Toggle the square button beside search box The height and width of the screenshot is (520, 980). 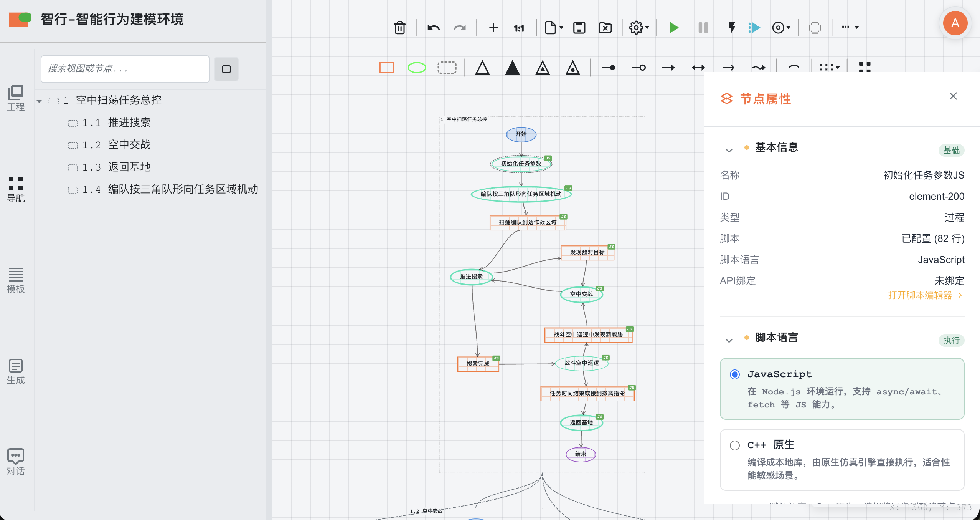[x=226, y=69]
